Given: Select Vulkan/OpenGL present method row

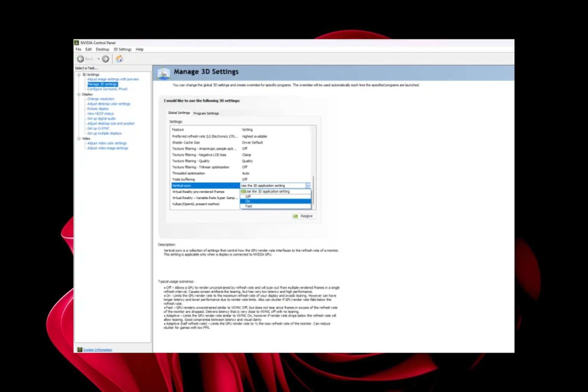Looking at the screenshot, I should (206, 204).
